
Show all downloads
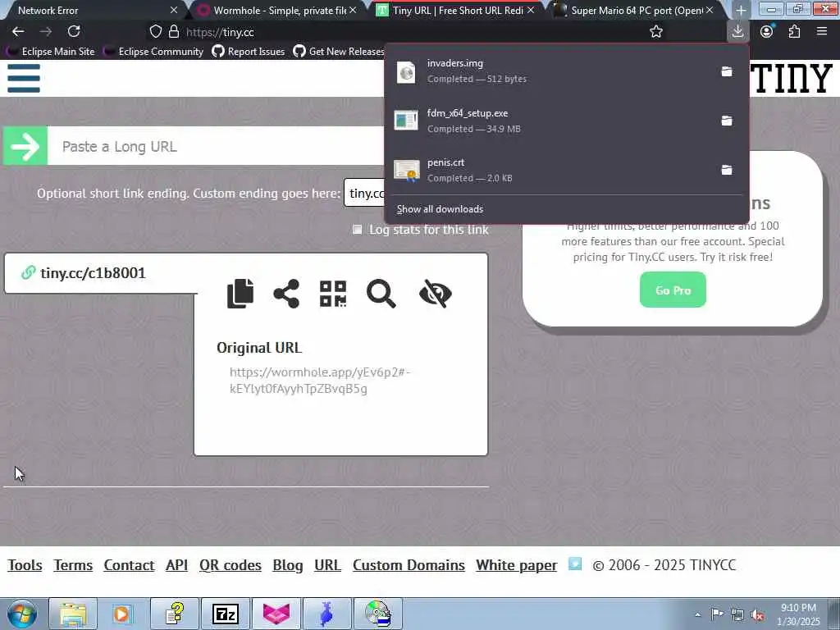click(x=440, y=209)
